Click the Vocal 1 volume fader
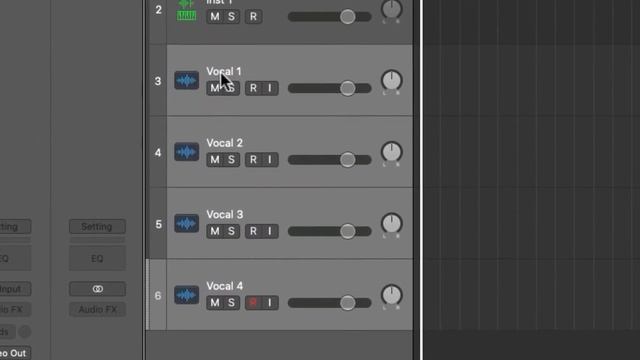 (x=347, y=88)
